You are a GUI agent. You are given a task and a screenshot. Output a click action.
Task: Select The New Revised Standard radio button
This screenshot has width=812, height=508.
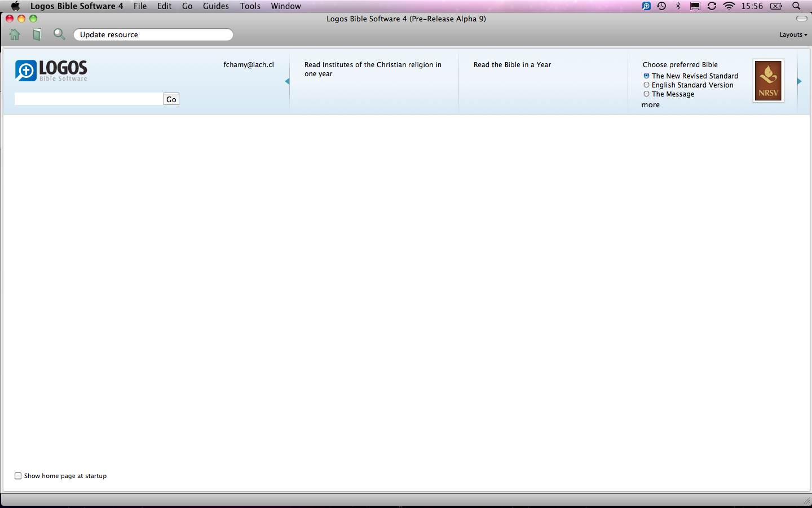[x=646, y=76]
